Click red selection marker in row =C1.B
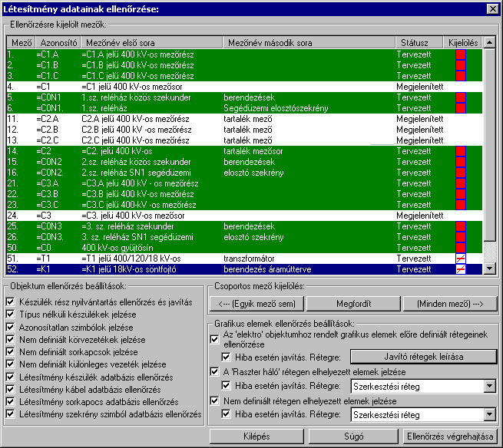The height and width of the screenshot is (448, 503). click(x=461, y=65)
